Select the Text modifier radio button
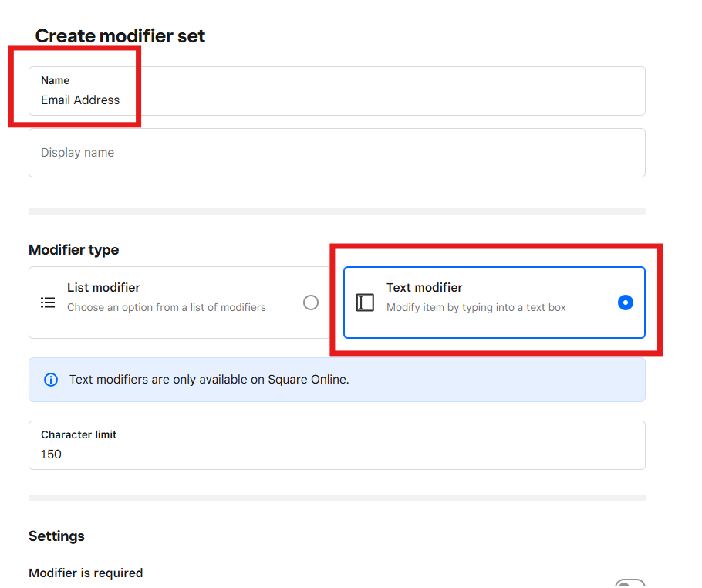Screen dimensions: 702x588 coord(626,302)
